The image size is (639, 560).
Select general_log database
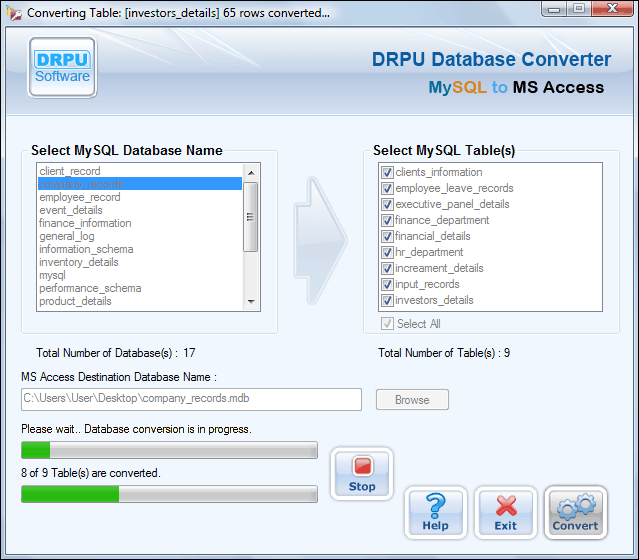point(140,236)
